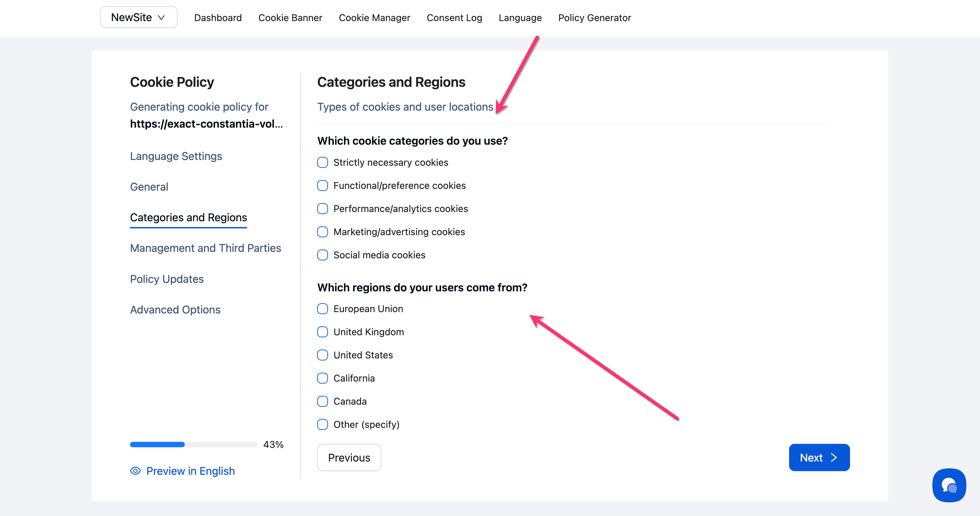Image resolution: width=980 pixels, height=516 pixels.
Task: Click the truncated site URL text
Action: [206, 124]
